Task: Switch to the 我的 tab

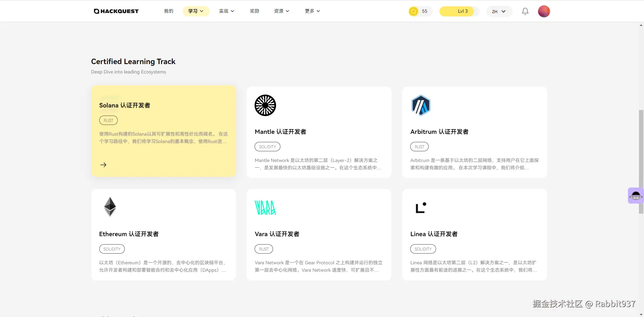Action: [168, 11]
